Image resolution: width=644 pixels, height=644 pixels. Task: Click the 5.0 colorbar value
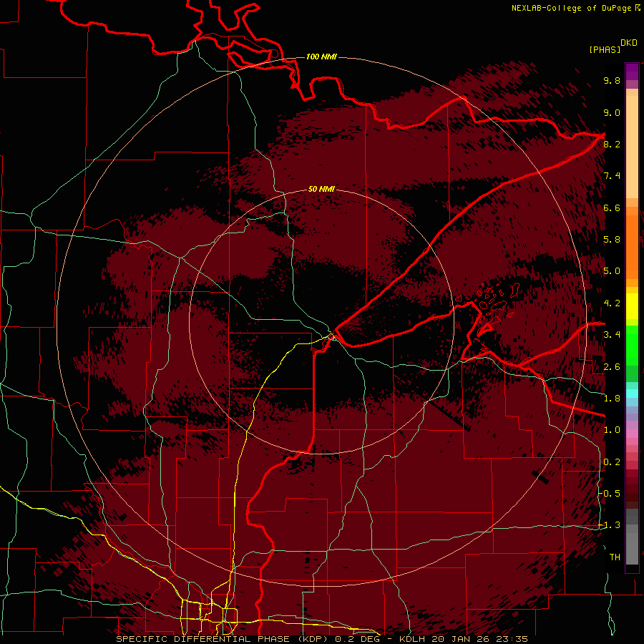(x=612, y=271)
